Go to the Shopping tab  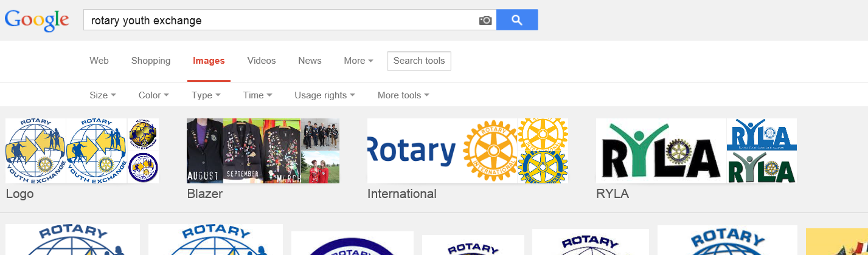[x=151, y=61]
